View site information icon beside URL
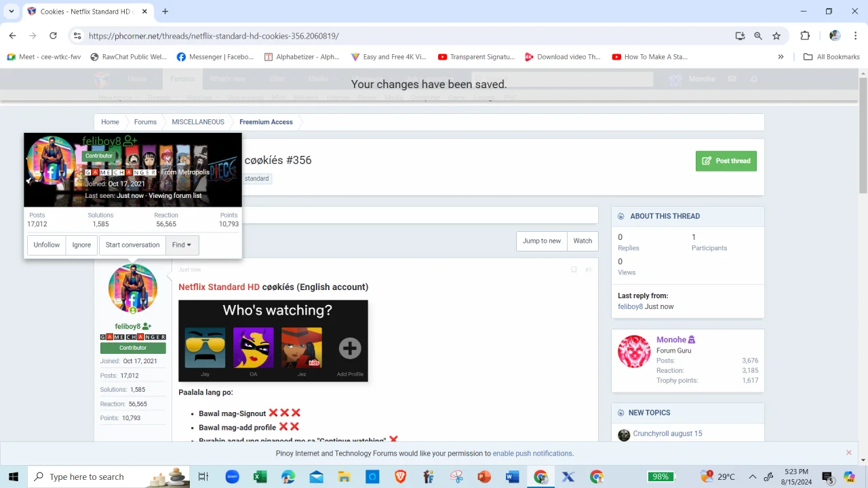The image size is (868, 488). tap(77, 36)
